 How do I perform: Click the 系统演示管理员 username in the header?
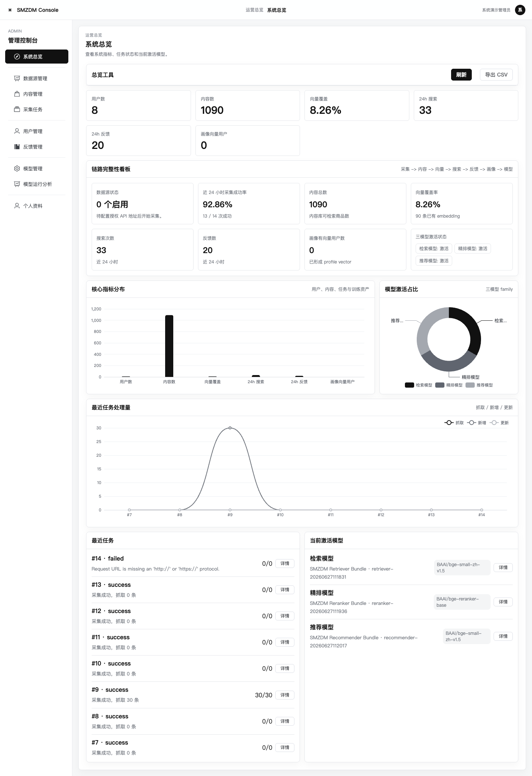click(496, 10)
